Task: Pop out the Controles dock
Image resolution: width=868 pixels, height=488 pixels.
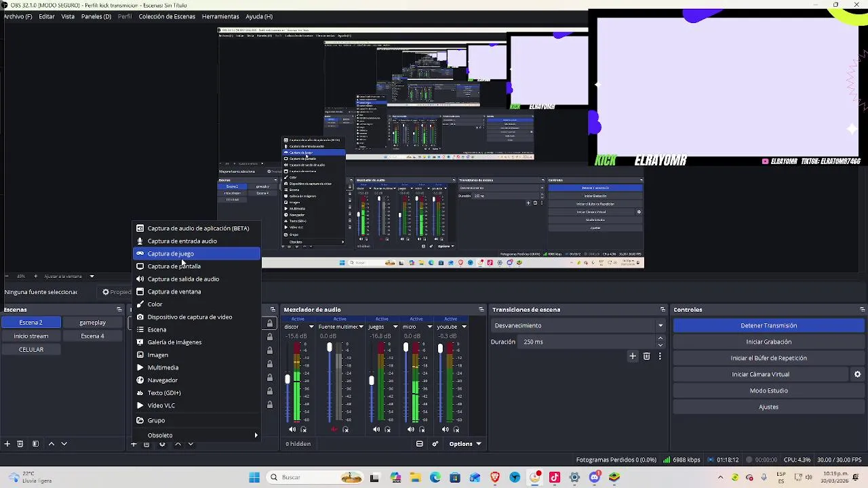Action: (x=862, y=310)
